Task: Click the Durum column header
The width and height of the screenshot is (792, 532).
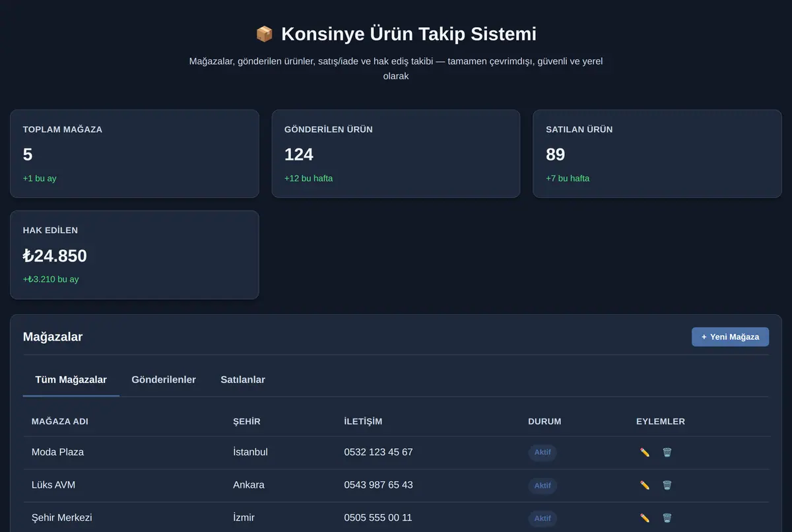Action: coord(545,421)
